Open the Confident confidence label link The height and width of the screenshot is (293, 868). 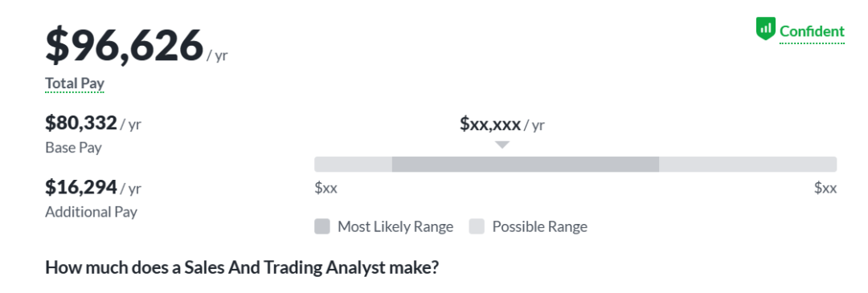click(812, 31)
